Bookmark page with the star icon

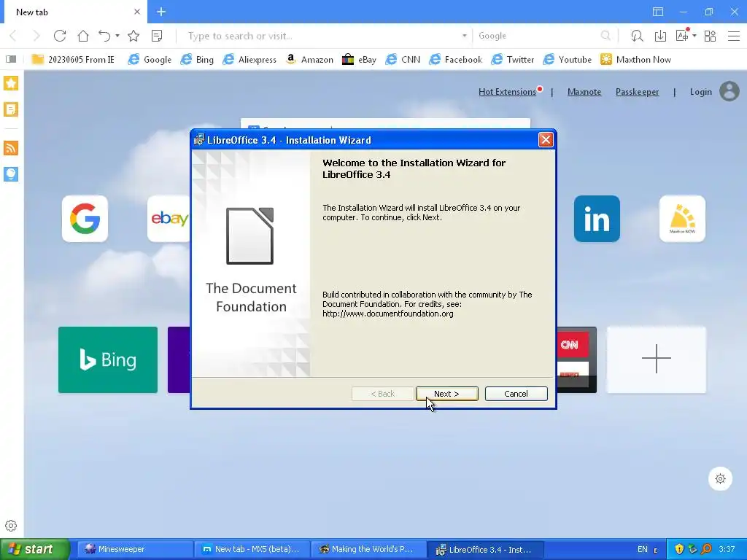(133, 36)
